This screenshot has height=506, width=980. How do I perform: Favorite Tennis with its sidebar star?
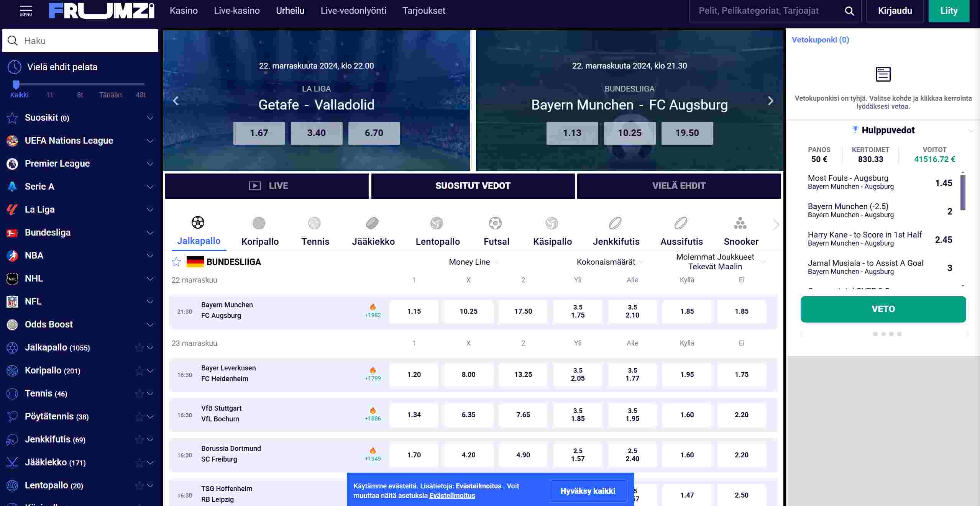pos(140,394)
